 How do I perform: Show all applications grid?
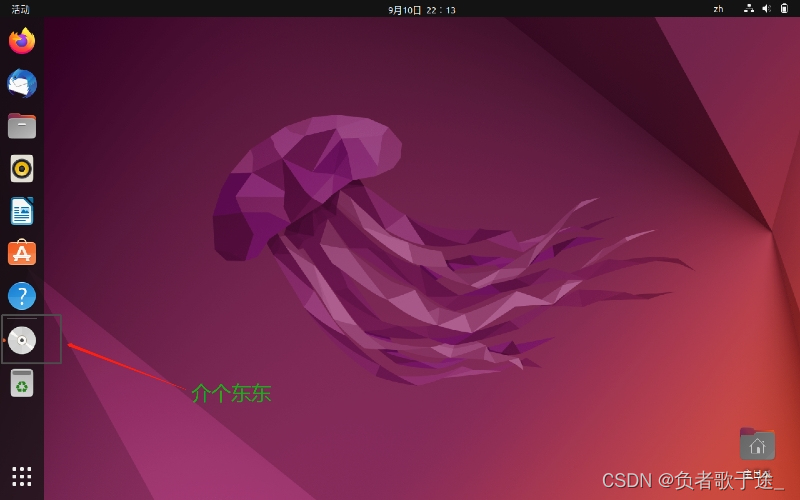[22, 477]
